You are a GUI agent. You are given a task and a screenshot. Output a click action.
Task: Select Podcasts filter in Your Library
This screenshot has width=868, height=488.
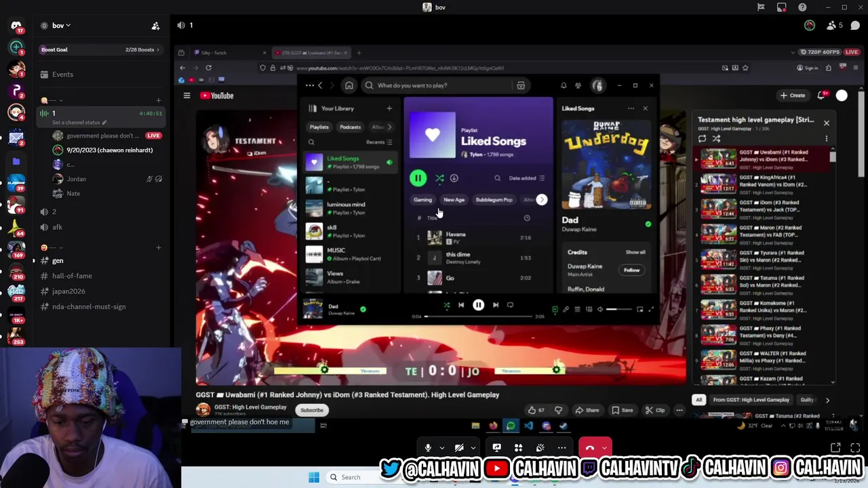[350, 127]
